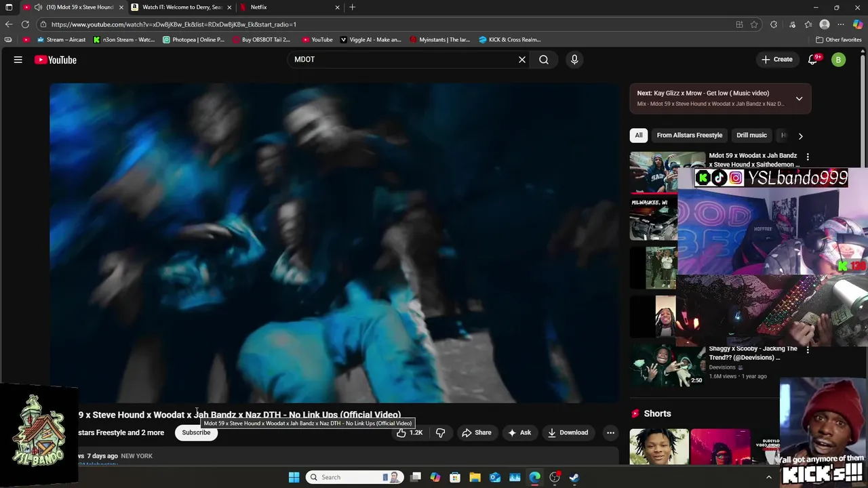Image resolution: width=868 pixels, height=488 pixels.
Task: Open browser extensions icon
Action: click(x=774, y=24)
